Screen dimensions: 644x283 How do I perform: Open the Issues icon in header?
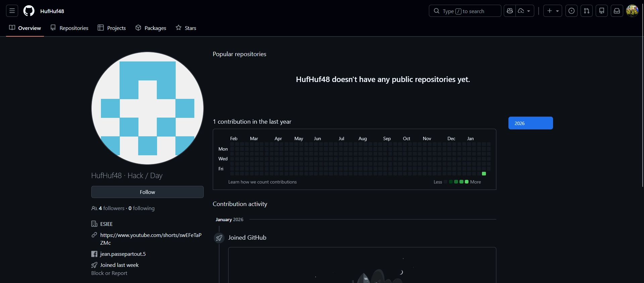[572, 11]
